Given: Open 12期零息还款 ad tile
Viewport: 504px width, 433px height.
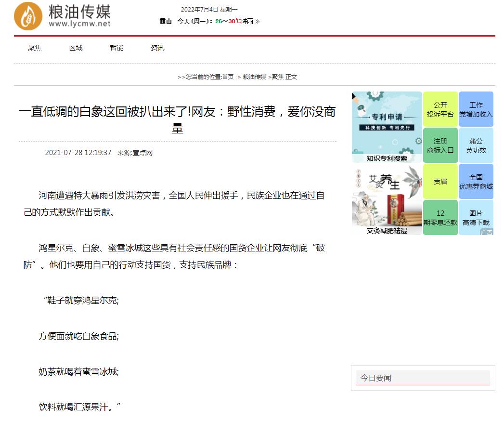Looking at the screenshot, I should (x=440, y=218).
